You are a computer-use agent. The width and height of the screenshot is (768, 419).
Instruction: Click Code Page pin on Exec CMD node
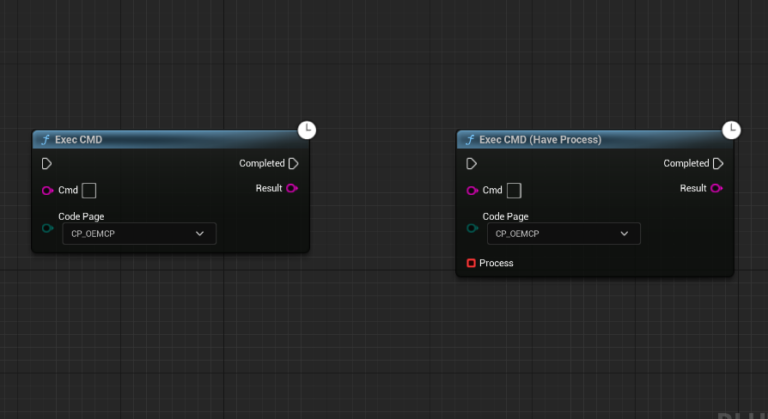(x=48, y=228)
